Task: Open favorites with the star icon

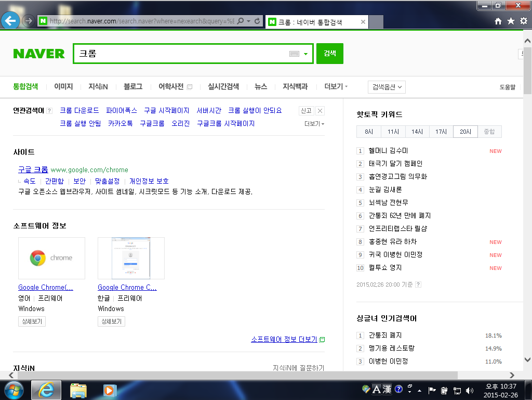Action: (x=511, y=21)
